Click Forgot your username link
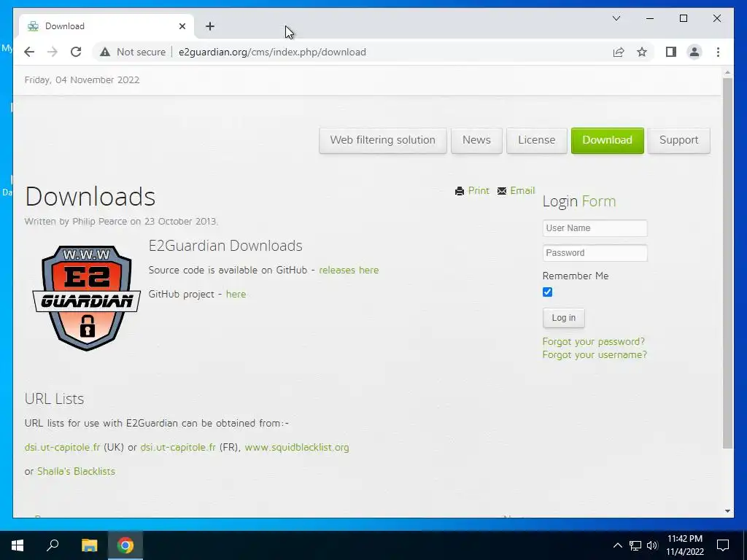Viewport: 747px width, 560px height. click(x=595, y=355)
